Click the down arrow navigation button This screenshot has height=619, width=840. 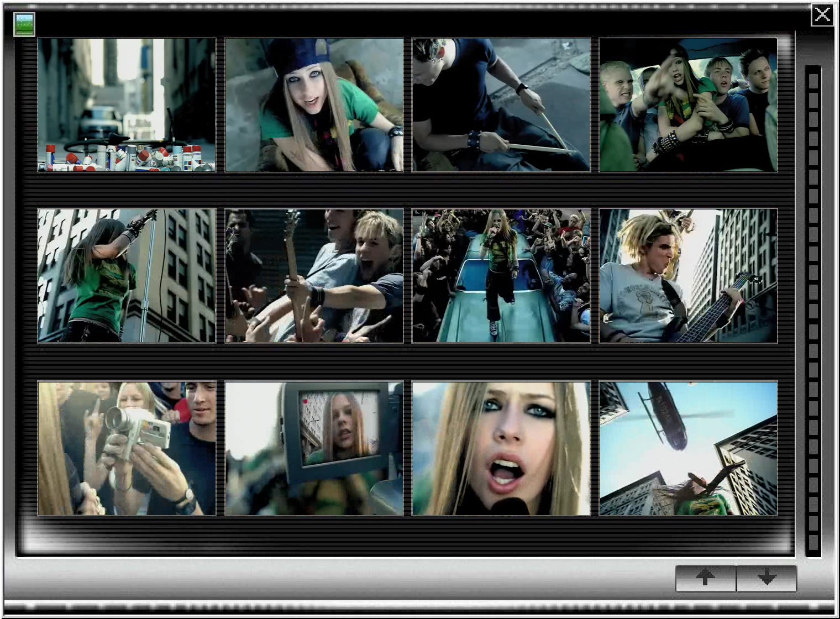767,578
